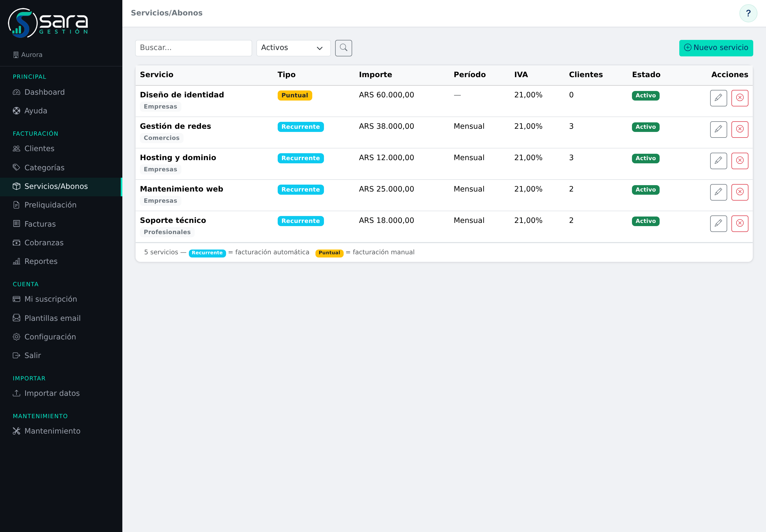Image resolution: width=766 pixels, height=532 pixels.
Task: Edit the Diseño de identidad service
Action: (x=718, y=98)
